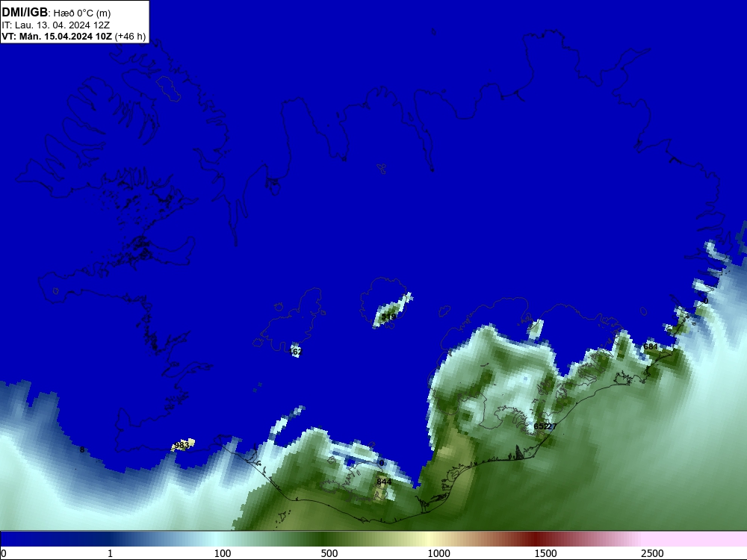Click the 167 value on the map

click(295, 352)
